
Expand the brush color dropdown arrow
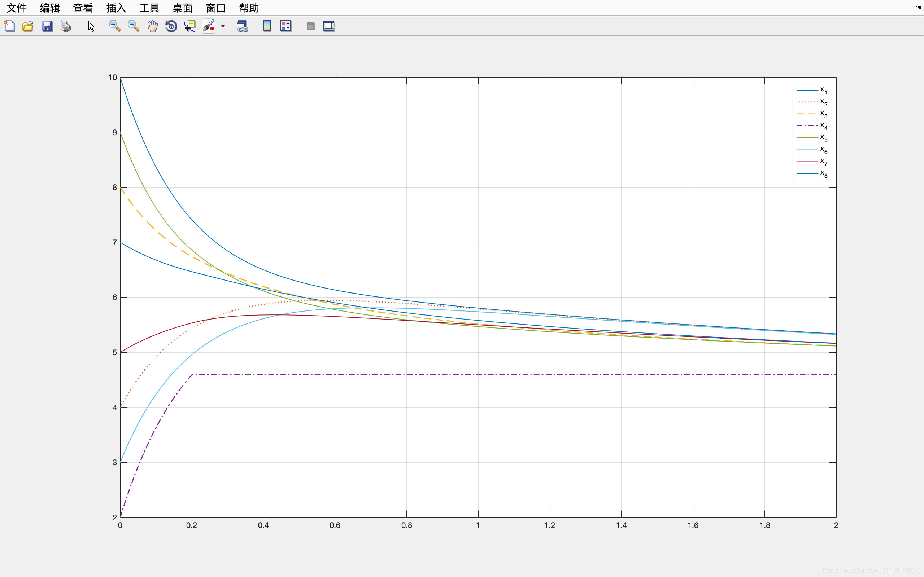click(x=223, y=26)
